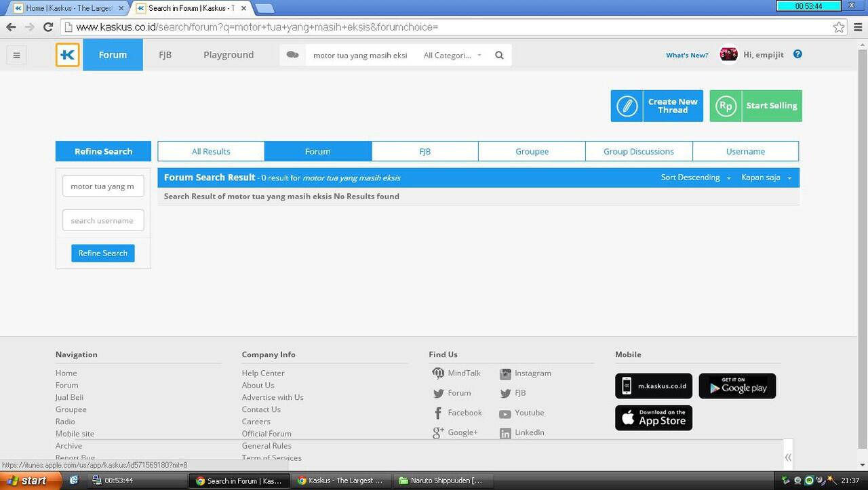Click the Chrome back arrow
This screenshot has width=868, height=490.
[11, 27]
